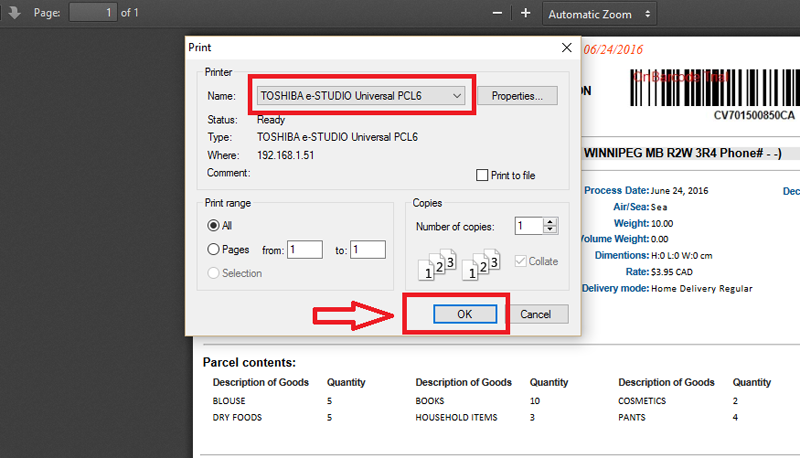Increase number of copies with up arrow
The height and width of the screenshot is (458, 800).
tap(550, 222)
